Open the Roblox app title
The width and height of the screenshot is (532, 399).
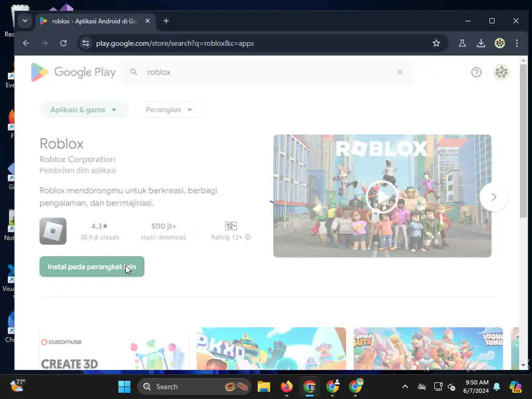pyautogui.click(x=61, y=144)
